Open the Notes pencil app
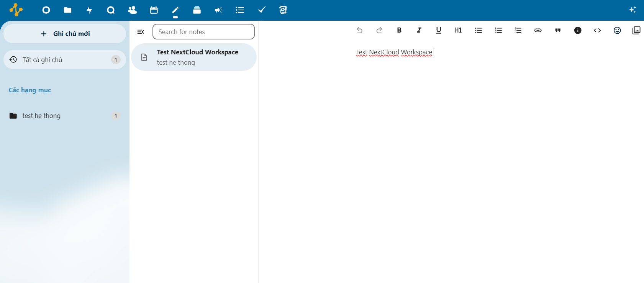The width and height of the screenshot is (644, 283). (175, 10)
